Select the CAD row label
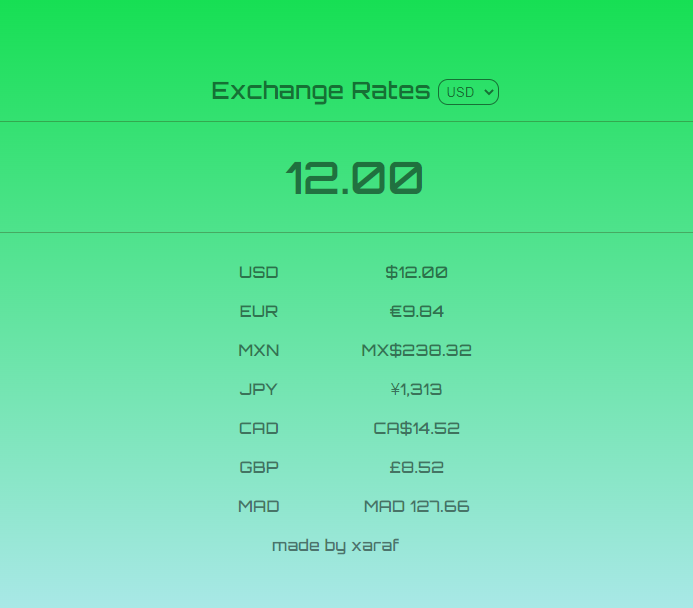 (259, 428)
